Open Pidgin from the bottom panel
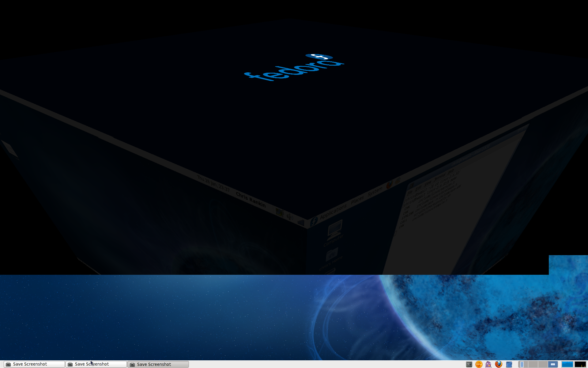 coord(488,364)
